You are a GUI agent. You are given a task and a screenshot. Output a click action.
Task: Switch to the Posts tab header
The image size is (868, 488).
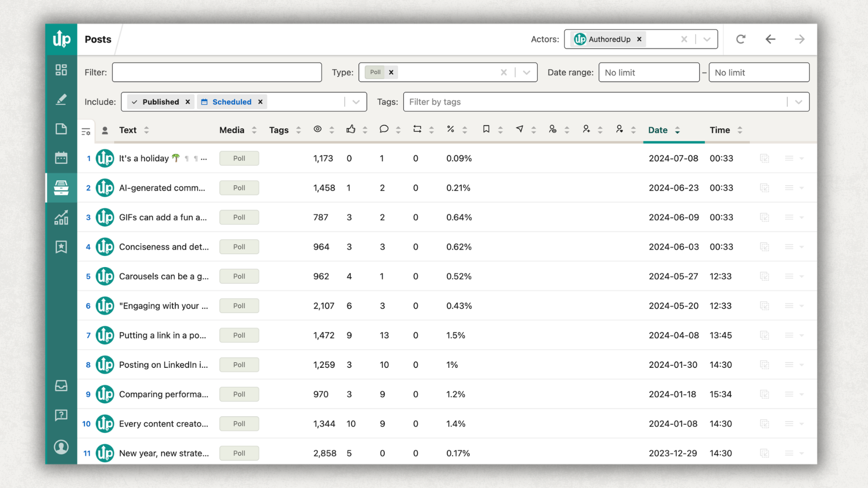click(x=98, y=39)
